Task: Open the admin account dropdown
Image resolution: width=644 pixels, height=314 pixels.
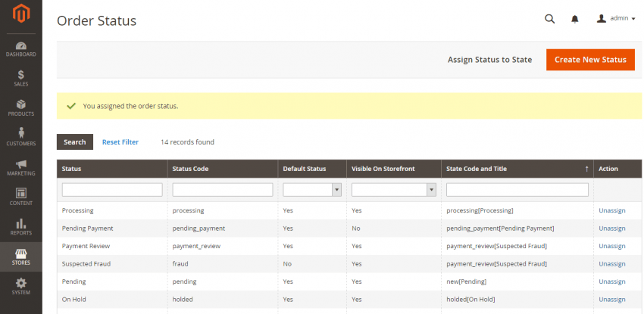Action: coord(616,18)
